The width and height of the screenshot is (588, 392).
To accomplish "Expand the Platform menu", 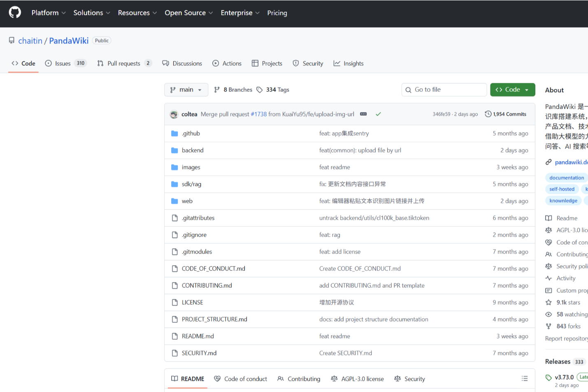I will 49,13.
